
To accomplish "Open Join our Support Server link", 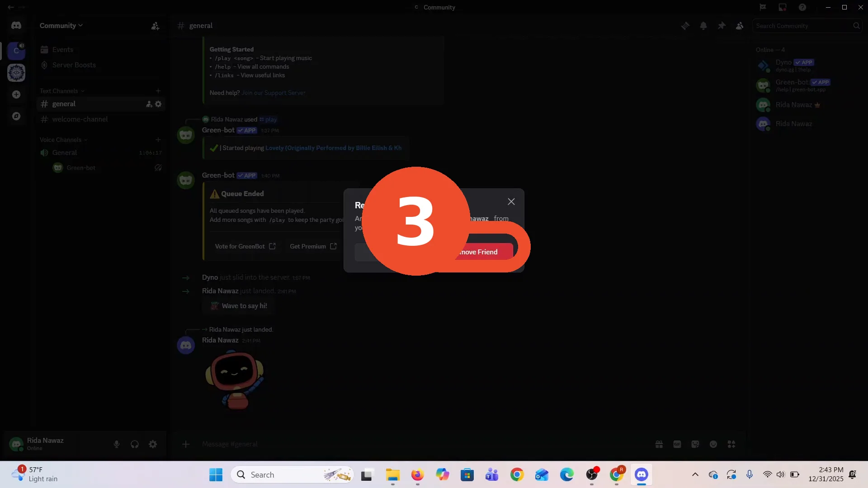I will click(x=274, y=93).
